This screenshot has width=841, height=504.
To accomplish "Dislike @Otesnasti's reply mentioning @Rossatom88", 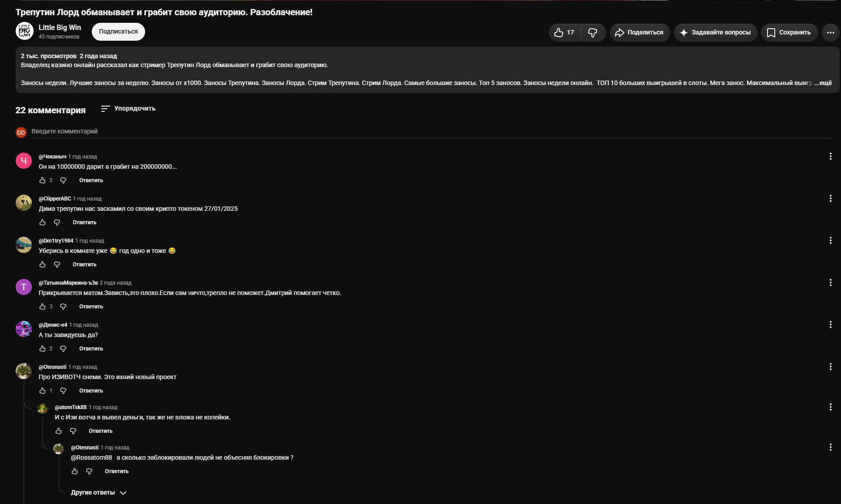I will (x=89, y=471).
